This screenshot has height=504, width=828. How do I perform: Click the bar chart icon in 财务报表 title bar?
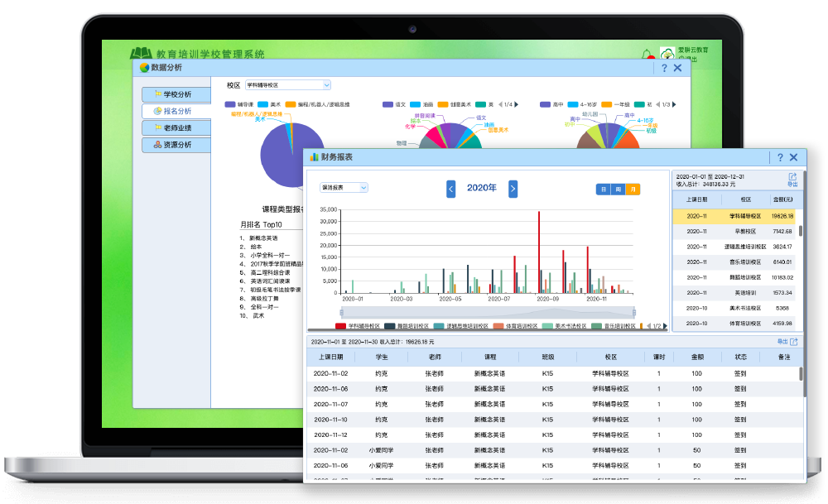click(x=316, y=157)
